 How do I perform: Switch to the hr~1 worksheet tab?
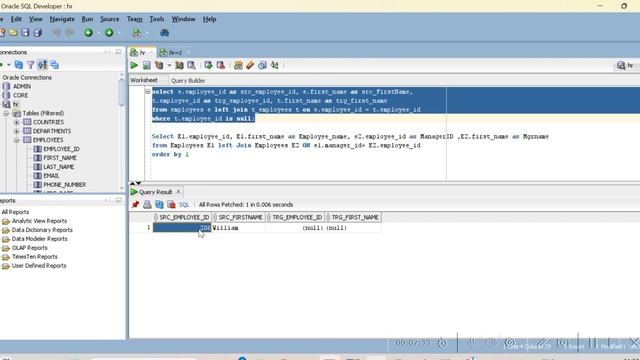point(175,53)
